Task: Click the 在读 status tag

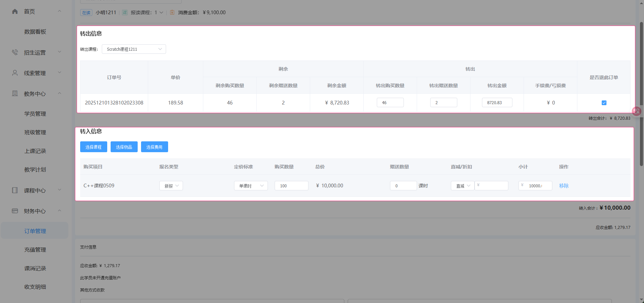Action: (86, 13)
